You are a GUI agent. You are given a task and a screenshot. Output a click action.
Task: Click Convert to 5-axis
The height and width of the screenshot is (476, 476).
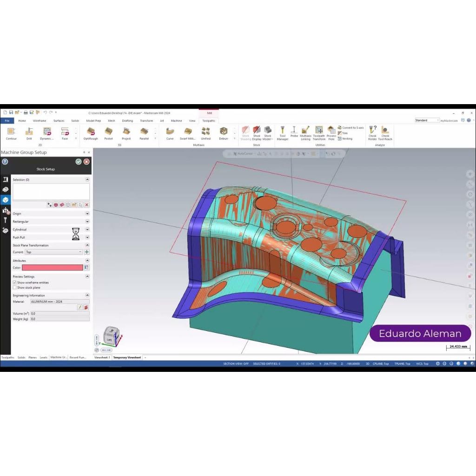coord(350,128)
